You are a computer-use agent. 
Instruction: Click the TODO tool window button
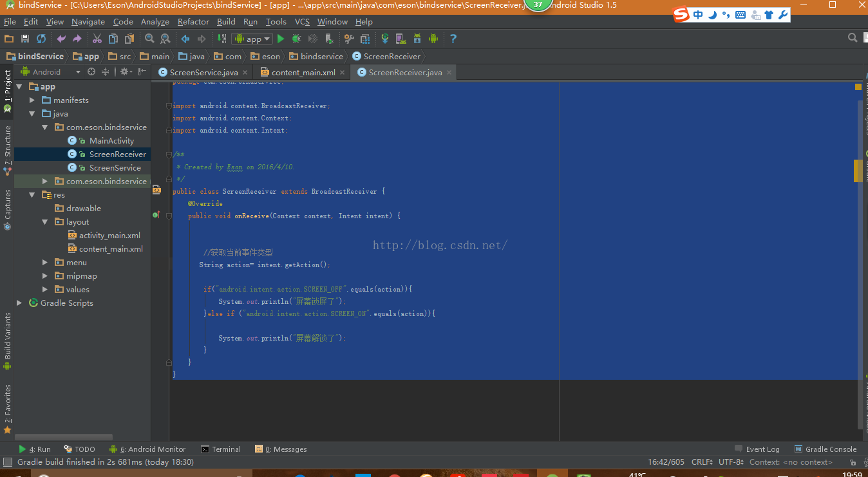tap(79, 449)
